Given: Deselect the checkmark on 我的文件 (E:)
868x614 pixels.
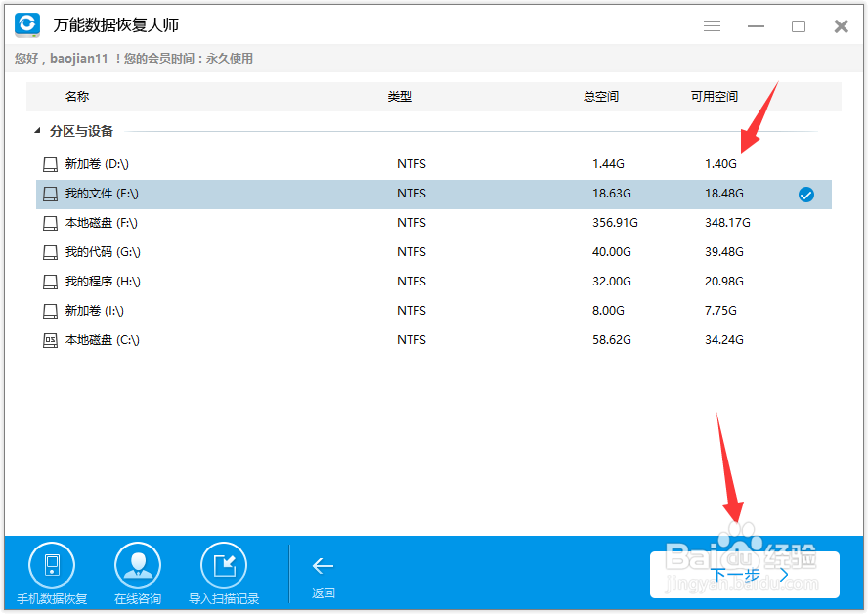Looking at the screenshot, I should tap(805, 195).
